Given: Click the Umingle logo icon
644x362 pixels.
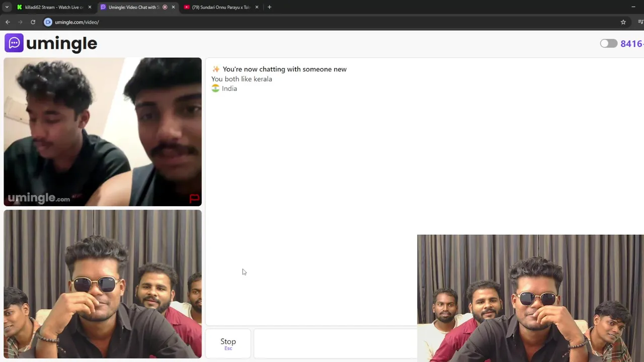Looking at the screenshot, I should pos(14,43).
